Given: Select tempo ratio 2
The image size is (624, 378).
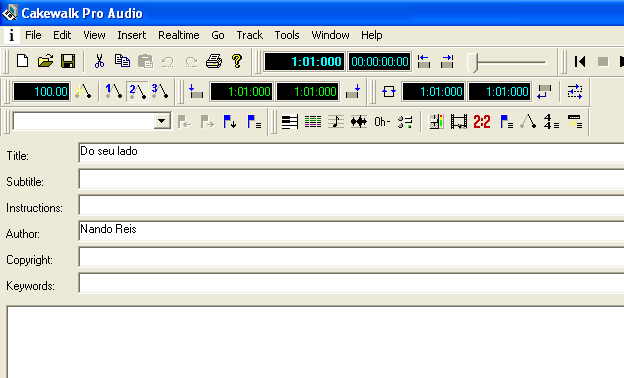Looking at the screenshot, I should pyautogui.click(x=137, y=92).
